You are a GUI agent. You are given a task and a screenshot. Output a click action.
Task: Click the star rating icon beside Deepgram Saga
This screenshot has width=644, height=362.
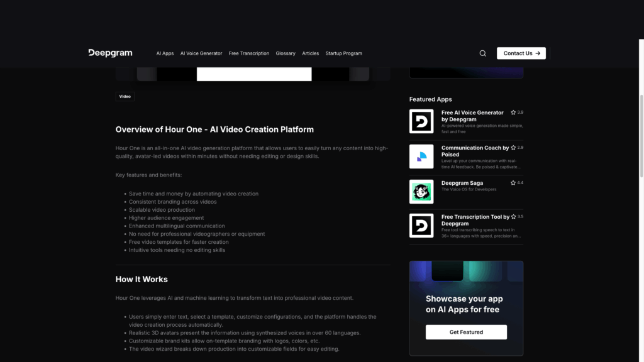512,182
